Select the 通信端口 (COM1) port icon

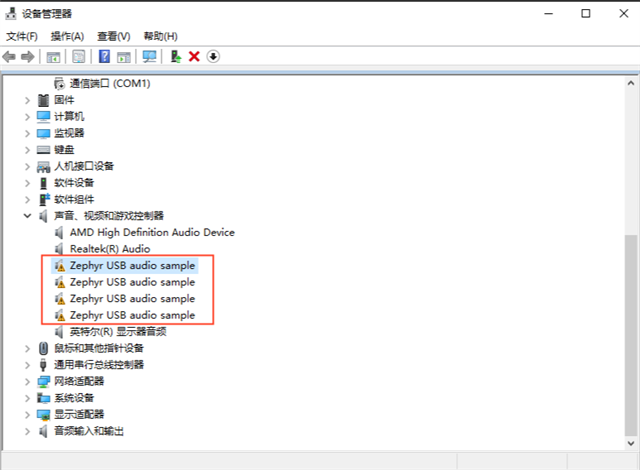(x=60, y=84)
